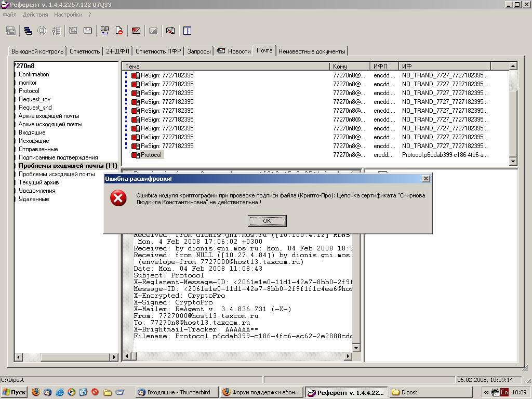Click the document with red stop sign icon

click(x=119, y=31)
